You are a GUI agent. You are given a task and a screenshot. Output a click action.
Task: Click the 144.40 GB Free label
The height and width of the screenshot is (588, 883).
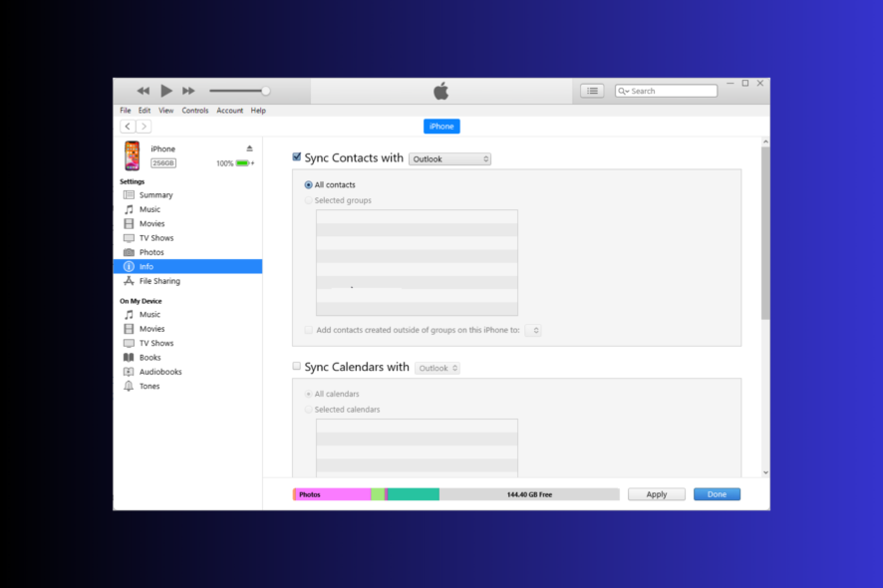[529, 494]
